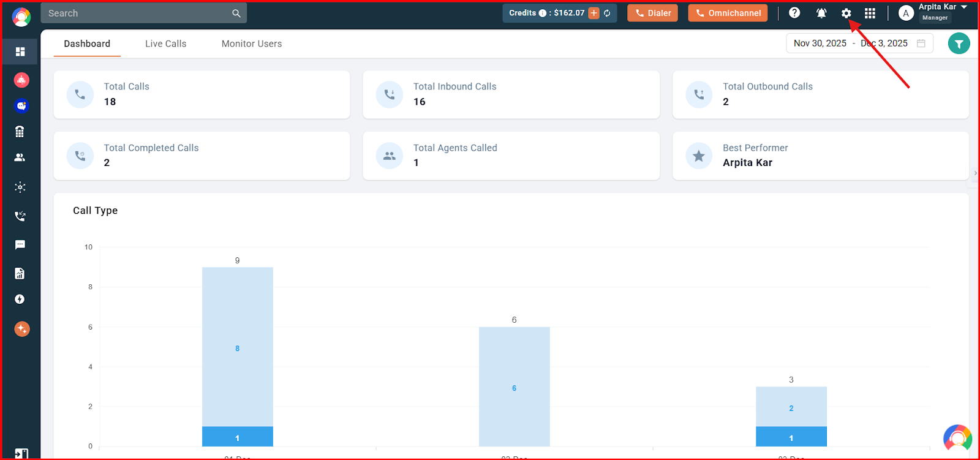Pick the Dec 3, 2025 end date
The image size is (980, 460).
(884, 43)
